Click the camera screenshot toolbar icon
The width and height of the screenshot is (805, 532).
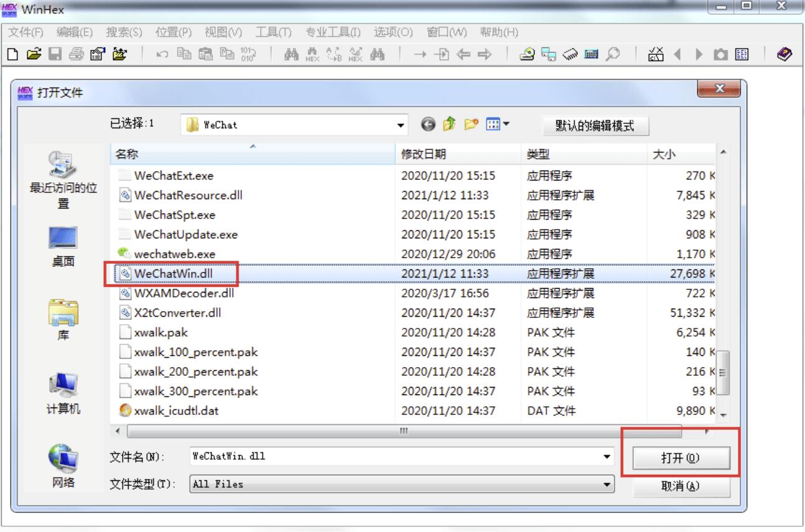(x=721, y=54)
